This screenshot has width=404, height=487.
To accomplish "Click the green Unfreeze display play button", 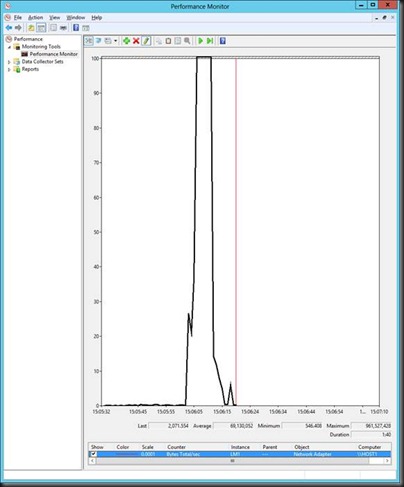I will [200, 41].
